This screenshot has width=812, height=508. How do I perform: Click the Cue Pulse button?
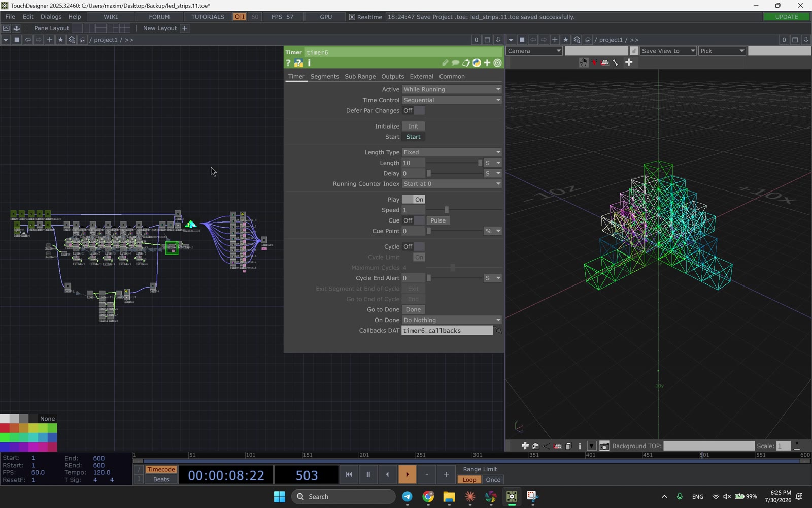click(438, 220)
